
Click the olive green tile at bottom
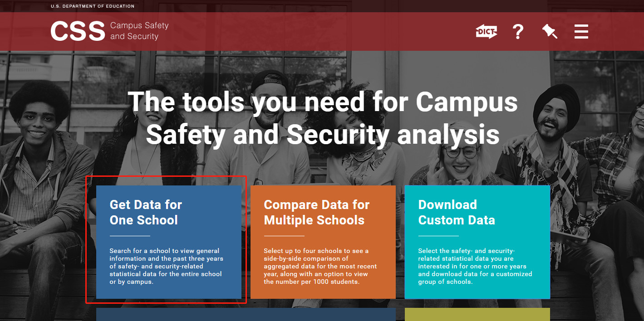click(477, 315)
